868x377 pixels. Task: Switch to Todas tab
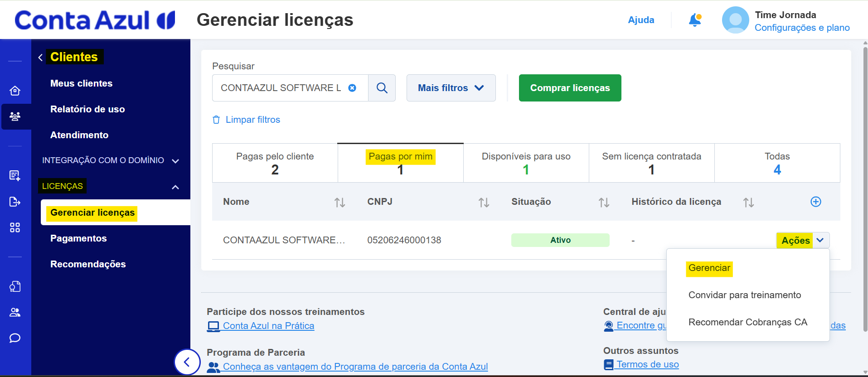[777, 163]
